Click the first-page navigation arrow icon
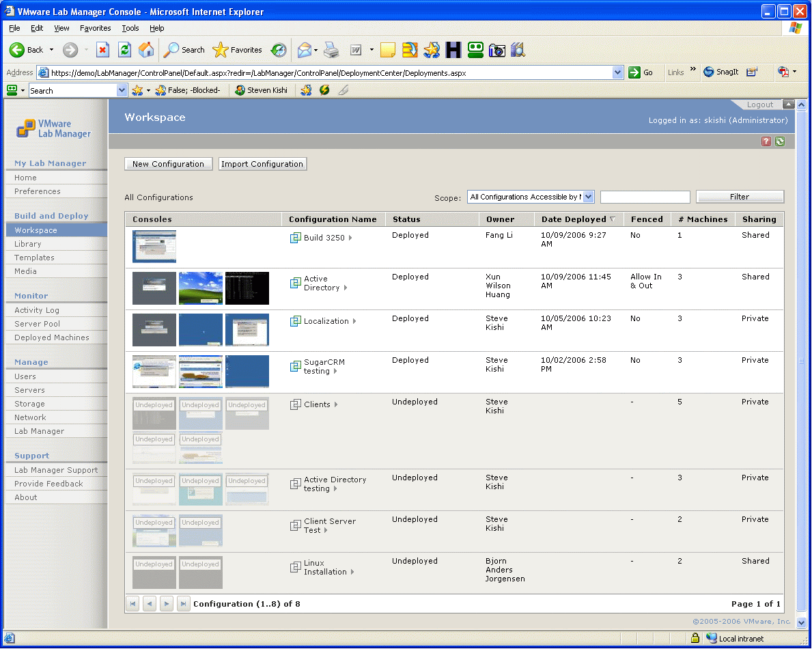Image resolution: width=812 pixels, height=649 pixels. point(133,604)
